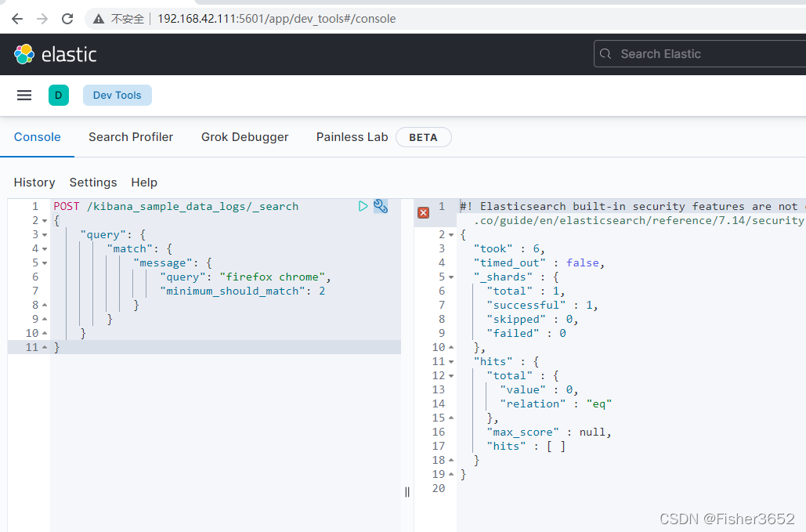806x532 pixels.
Task: Open the wrench request options icon
Action: (381, 206)
